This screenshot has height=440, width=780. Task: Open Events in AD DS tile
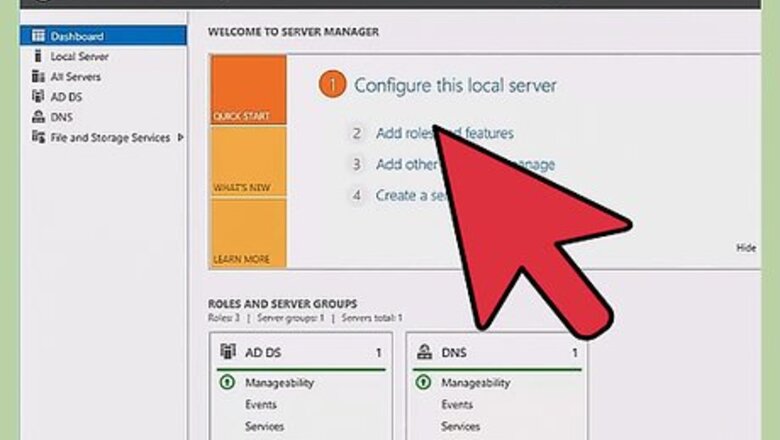261,404
